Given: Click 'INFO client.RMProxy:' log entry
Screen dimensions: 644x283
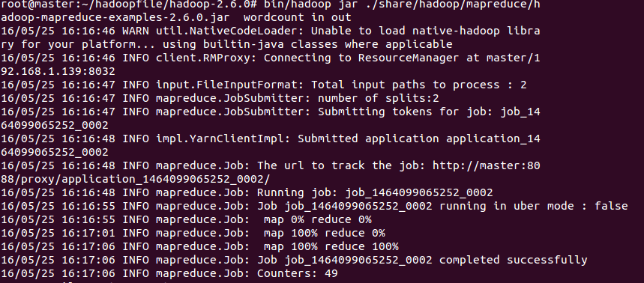Looking at the screenshot, I should (x=190, y=58).
